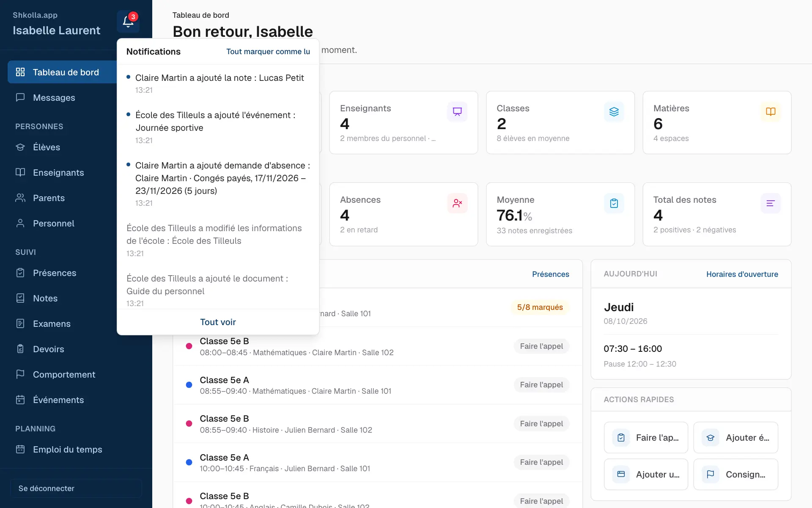This screenshot has width=812, height=508.
Task: Click the Matières card open-book icon
Action: coord(771,112)
